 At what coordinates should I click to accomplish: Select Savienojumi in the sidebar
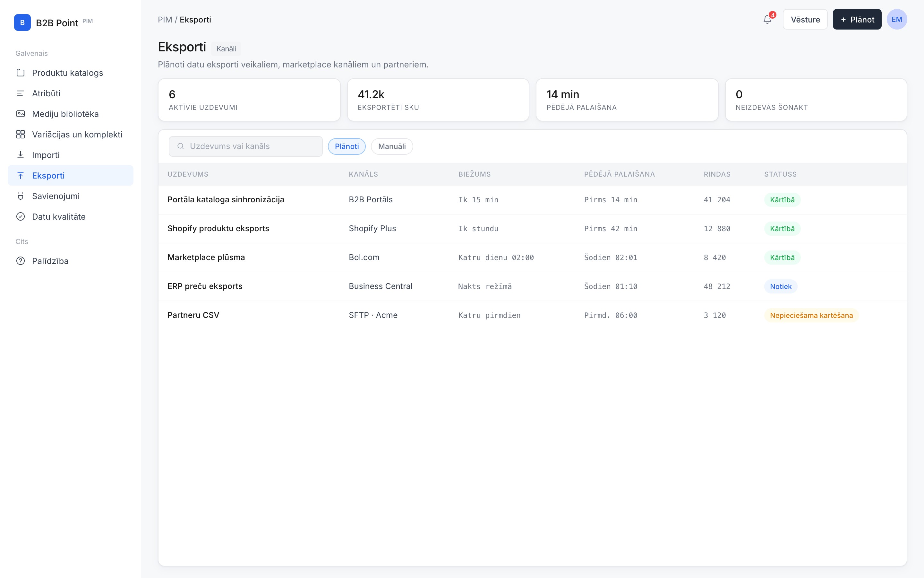tap(71, 196)
